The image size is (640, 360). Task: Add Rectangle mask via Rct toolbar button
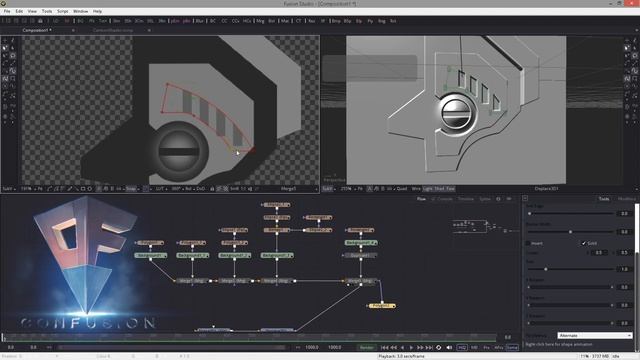[393, 21]
